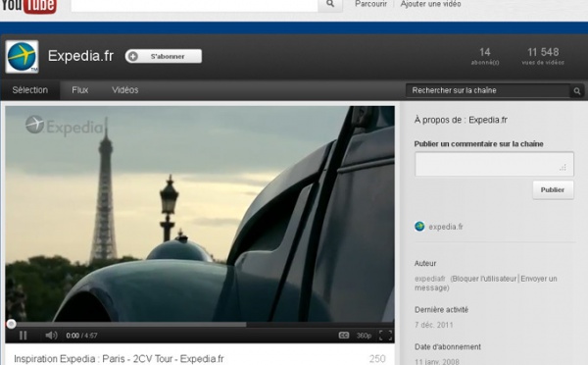Click the Expedia.fr channel title
Image resolution: width=588 pixels, height=365 pixels.
(80, 56)
